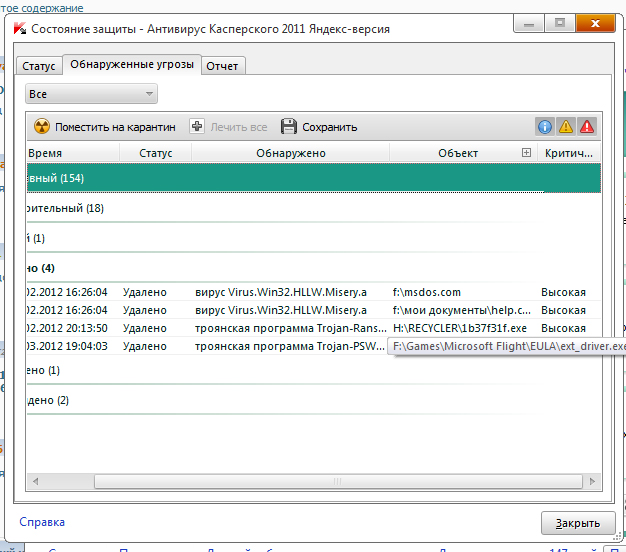This screenshot has width=626, height=552.
Task: Maximize the Kaspersky window
Action: tap(560, 23)
